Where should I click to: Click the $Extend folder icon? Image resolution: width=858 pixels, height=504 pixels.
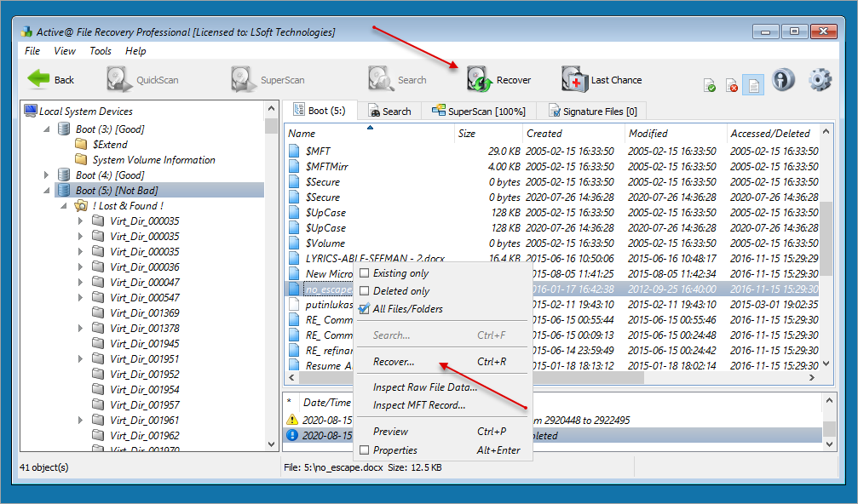click(x=81, y=145)
